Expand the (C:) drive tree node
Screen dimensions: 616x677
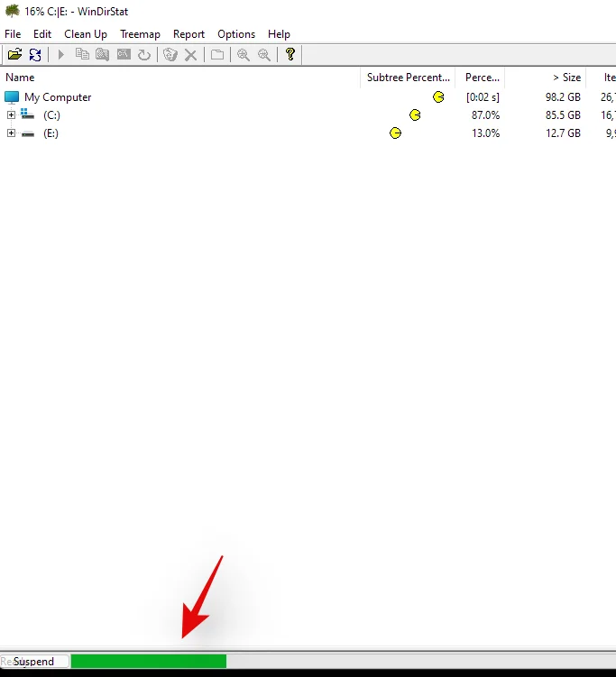click(11, 115)
